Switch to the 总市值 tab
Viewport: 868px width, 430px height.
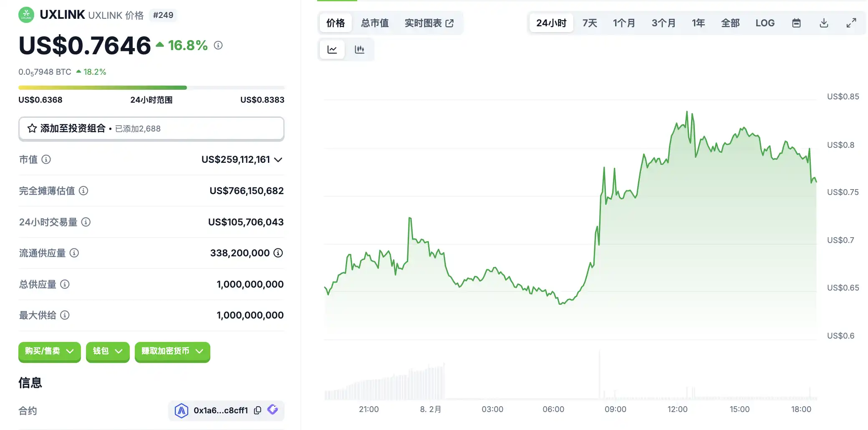coord(374,23)
